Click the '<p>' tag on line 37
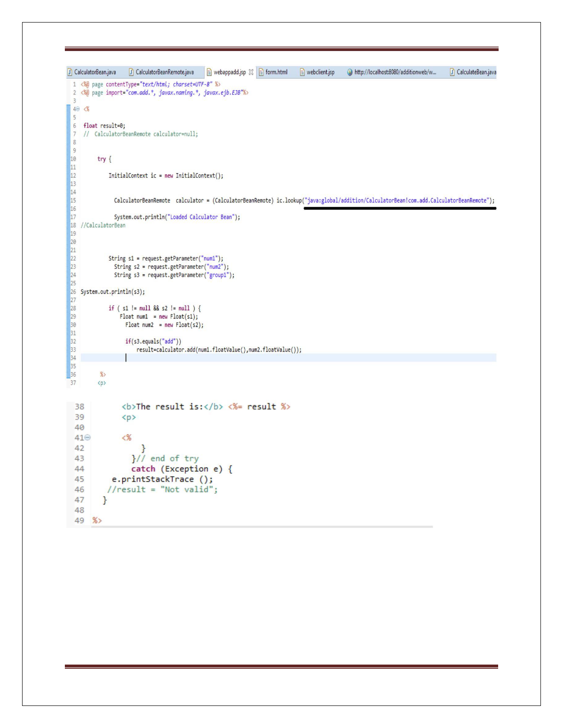Screen dimensions: 563x728 [102, 383]
